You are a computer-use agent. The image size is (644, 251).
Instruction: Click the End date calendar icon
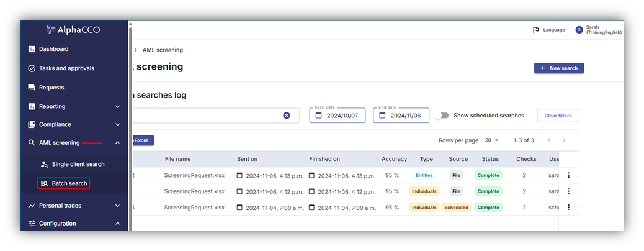click(x=382, y=116)
